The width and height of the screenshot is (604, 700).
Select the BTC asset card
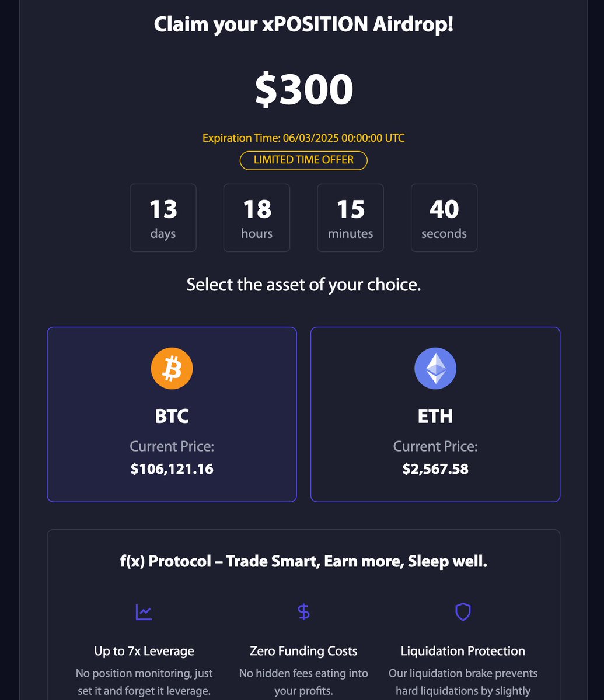[172, 414]
